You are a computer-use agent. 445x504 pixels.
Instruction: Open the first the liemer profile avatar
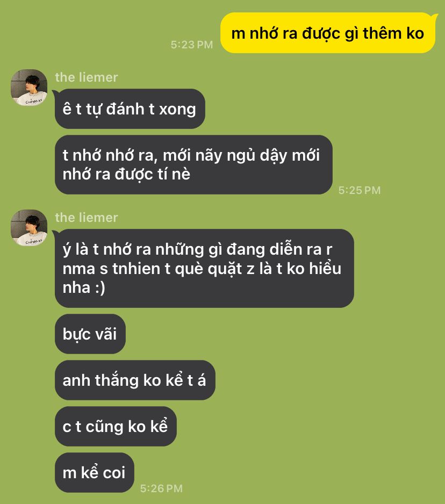[29, 88]
